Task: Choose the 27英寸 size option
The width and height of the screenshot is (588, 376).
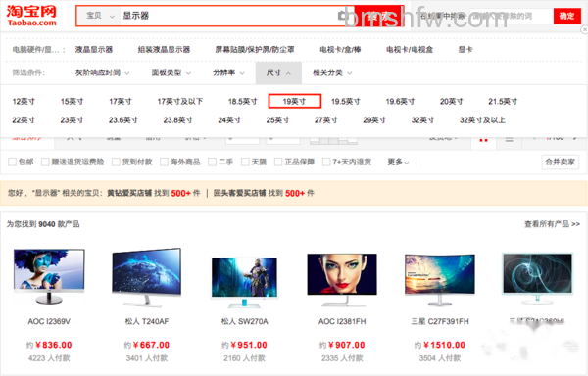Action: coord(326,120)
